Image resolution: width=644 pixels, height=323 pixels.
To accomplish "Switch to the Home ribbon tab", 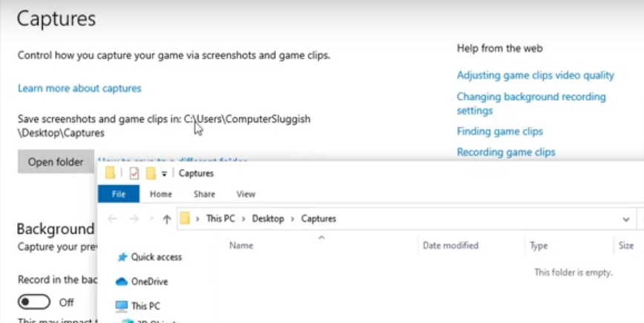I will pyautogui.click(x=160, y=194).
